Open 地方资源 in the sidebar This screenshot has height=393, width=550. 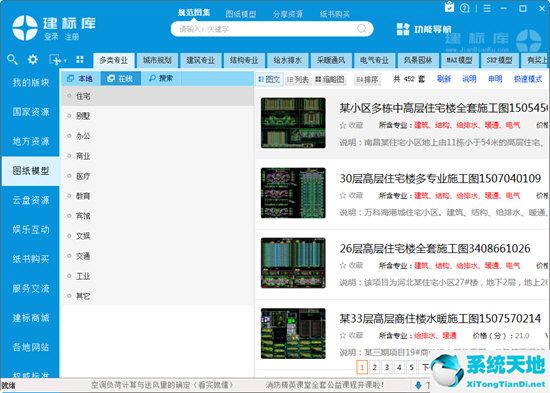[31, 141]
